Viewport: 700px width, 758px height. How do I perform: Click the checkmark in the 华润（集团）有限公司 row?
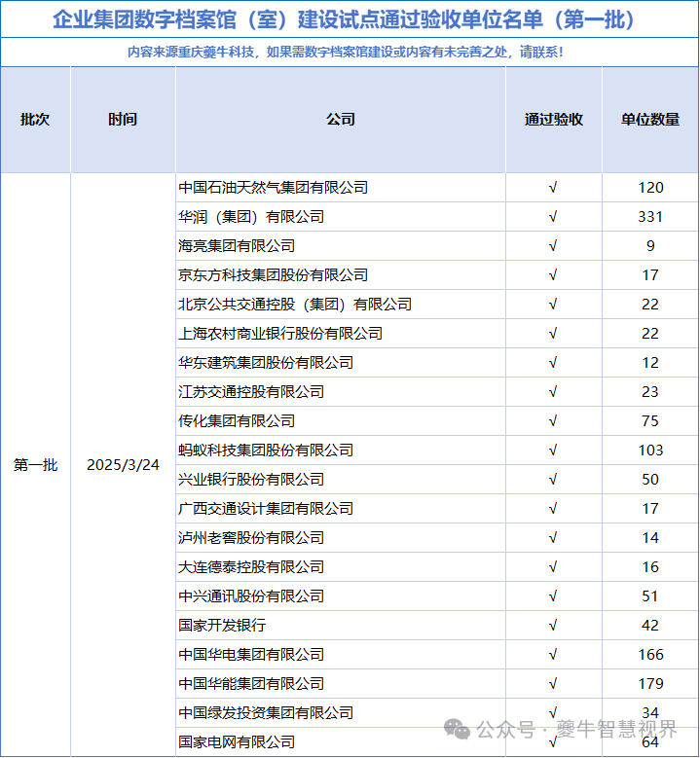pyautogui.click(x=553, y=217)
